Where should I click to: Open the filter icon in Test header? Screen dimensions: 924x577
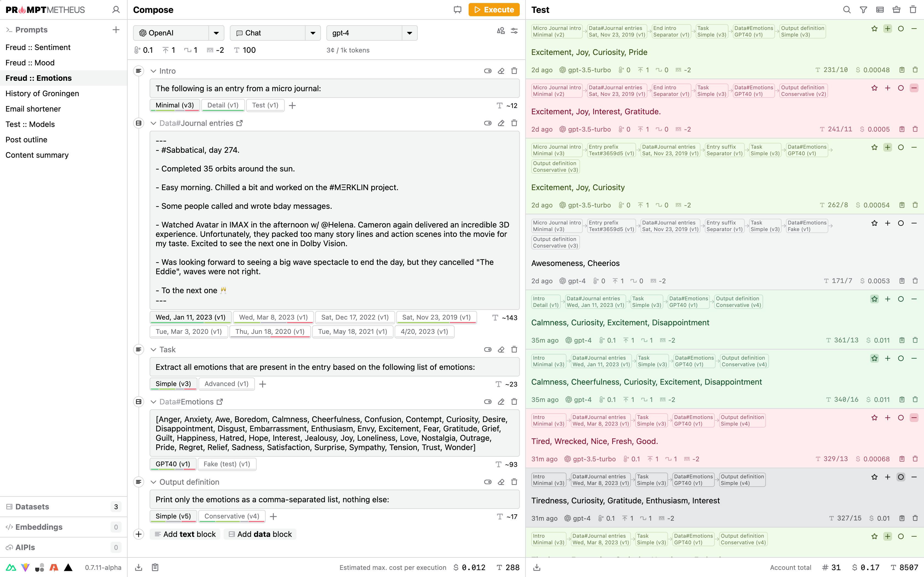pos(863,10)
